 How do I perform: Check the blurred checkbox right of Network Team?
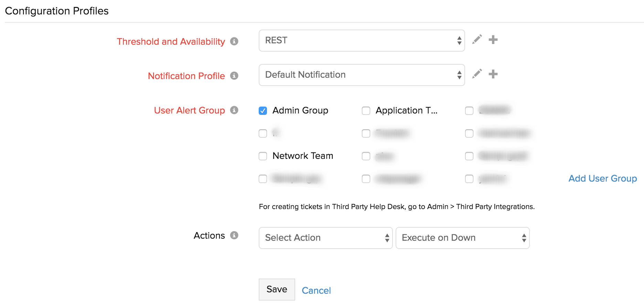click(366, 156)
